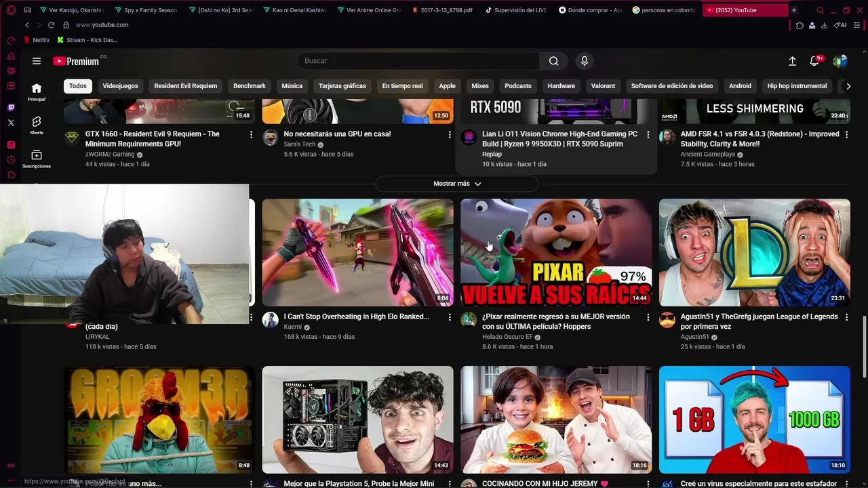Open the notifications bell
Viewport: 868px width, 488px height.
[x=814, y=61]
